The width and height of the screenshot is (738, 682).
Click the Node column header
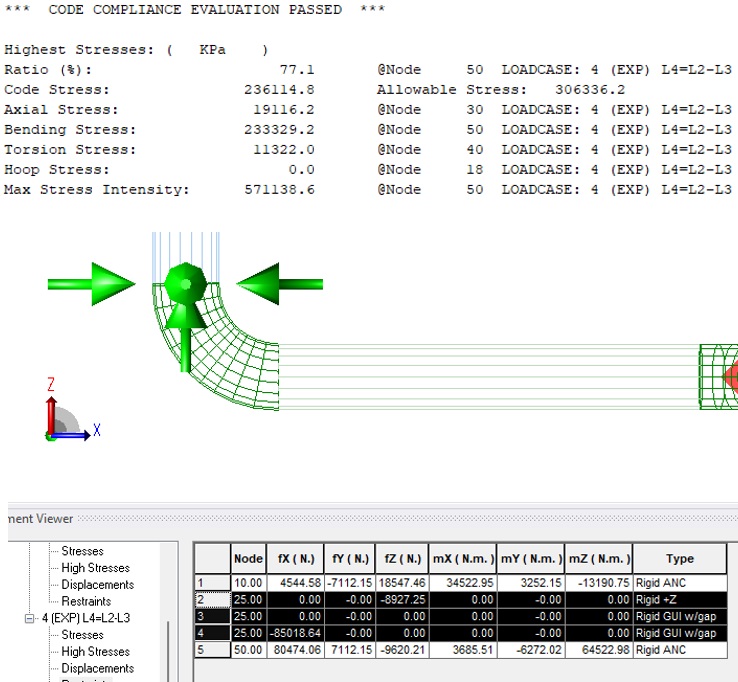(247, 559)
